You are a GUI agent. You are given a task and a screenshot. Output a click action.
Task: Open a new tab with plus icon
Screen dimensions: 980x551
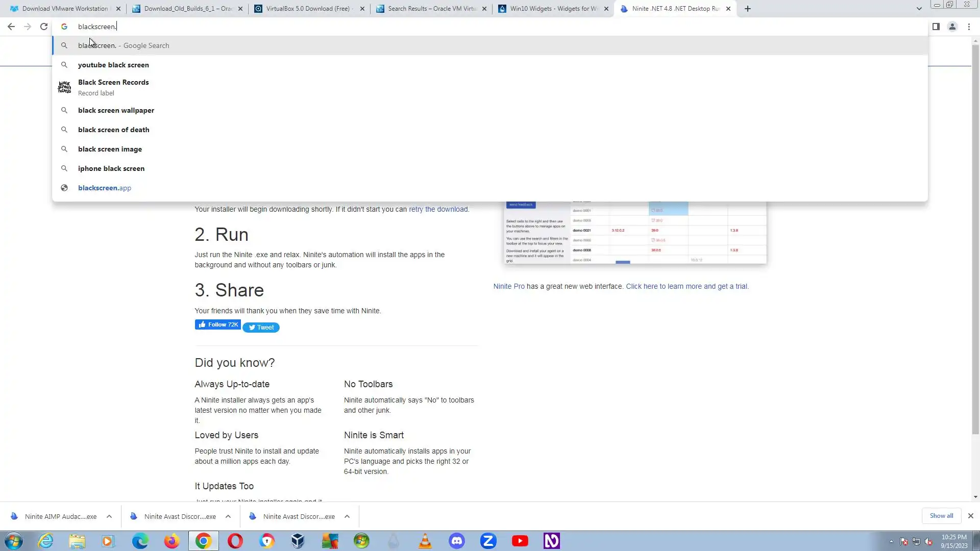pyautogui.click(x=747, y=9)
